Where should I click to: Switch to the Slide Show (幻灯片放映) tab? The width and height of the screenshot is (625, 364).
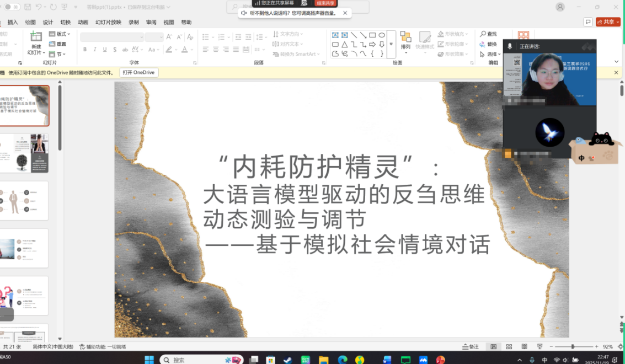tap(108, 23)
